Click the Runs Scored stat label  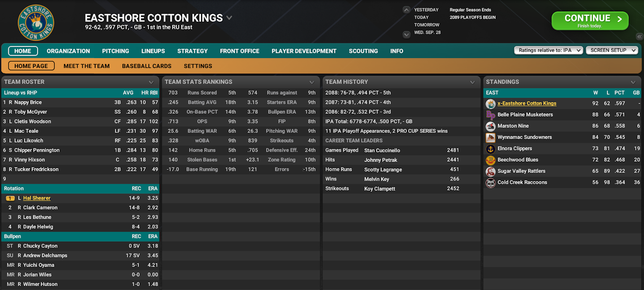click(202, 93)
